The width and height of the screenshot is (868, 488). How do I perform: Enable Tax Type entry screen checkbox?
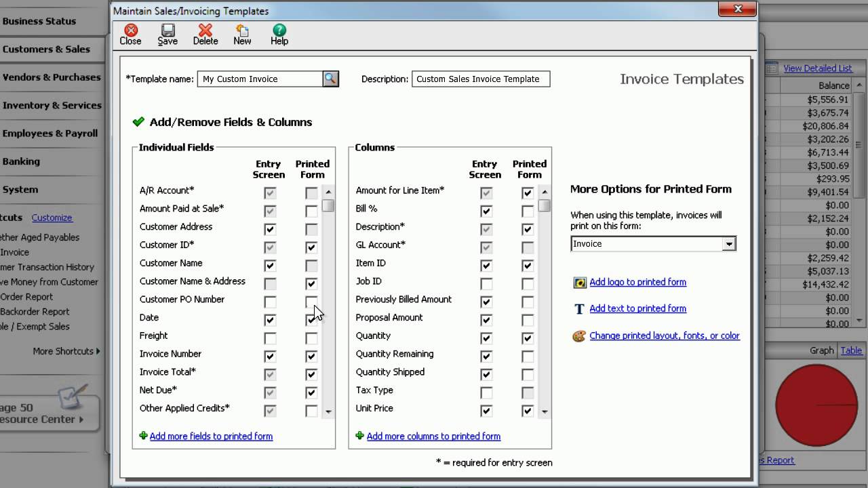tap(486, 392)
